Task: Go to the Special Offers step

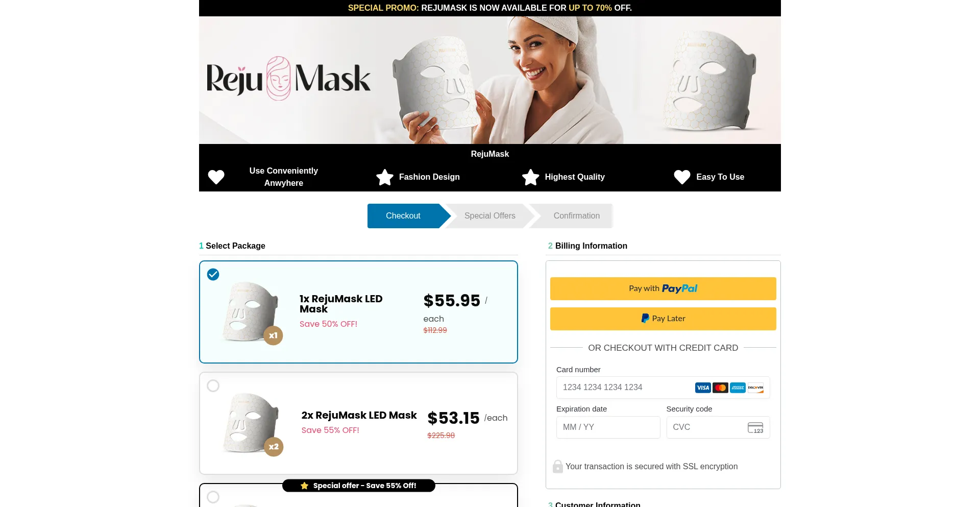Action: pyautogui.click(x=490, y=216)
